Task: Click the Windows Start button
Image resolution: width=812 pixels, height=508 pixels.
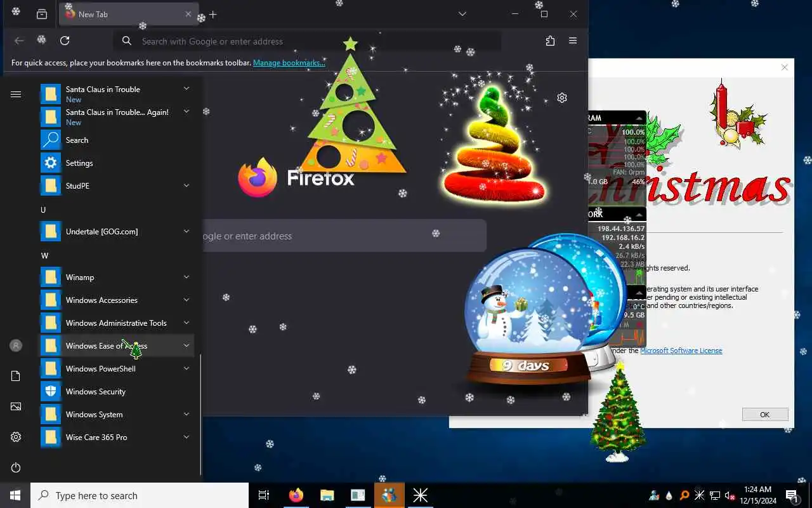Action: point(15,495)
